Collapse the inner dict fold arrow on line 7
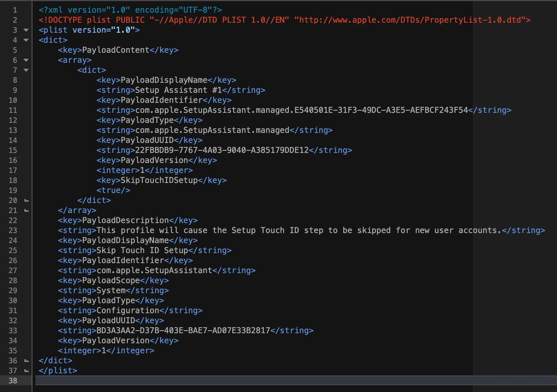Screen dimensions: 557x392 coord(26,70)
